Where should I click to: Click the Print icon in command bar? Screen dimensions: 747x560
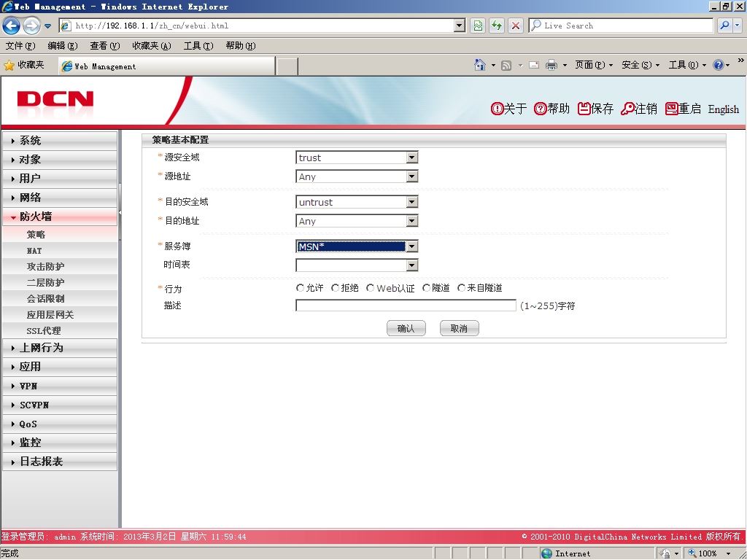551,65
